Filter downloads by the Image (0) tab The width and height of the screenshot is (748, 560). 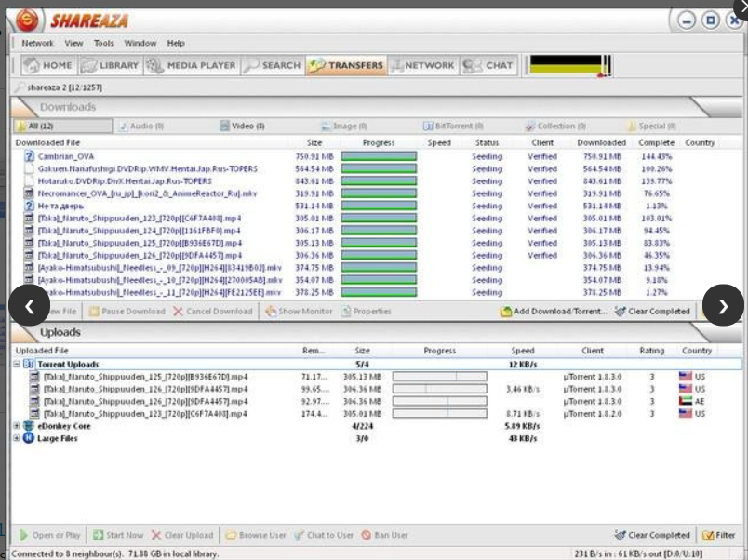tap(344, 126)
